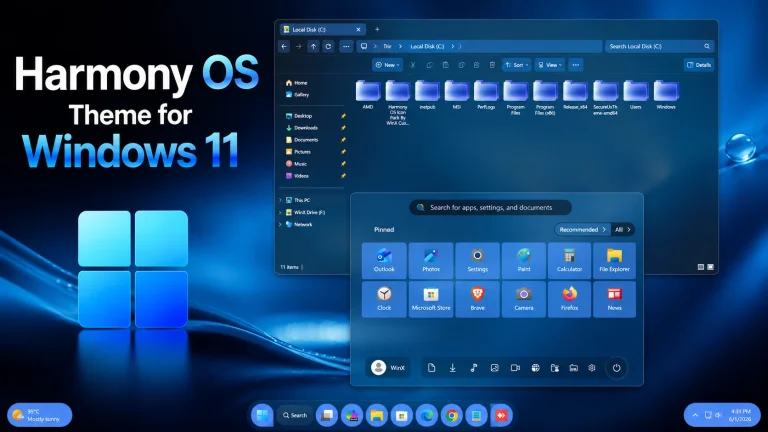The image size is (768, 432).
Task: Open Camera from pinned apps
Action: click(524, 299)
